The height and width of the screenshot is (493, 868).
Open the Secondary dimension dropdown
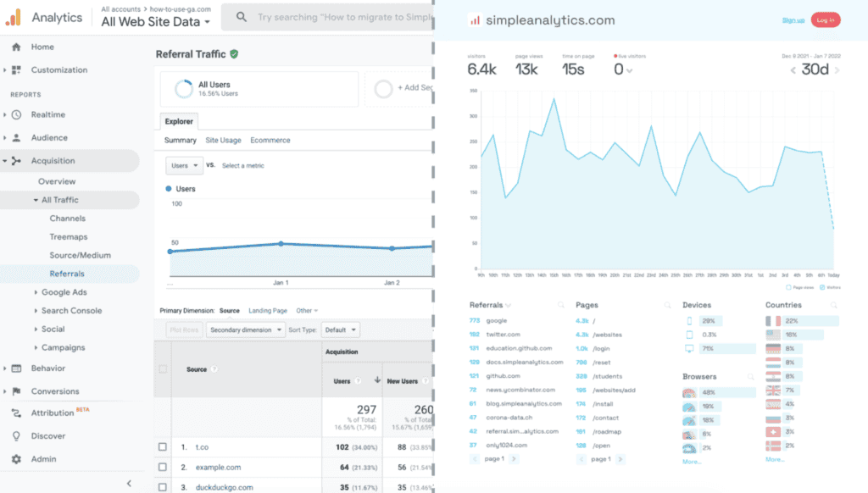pyautogui.click(x=246, y=330)
